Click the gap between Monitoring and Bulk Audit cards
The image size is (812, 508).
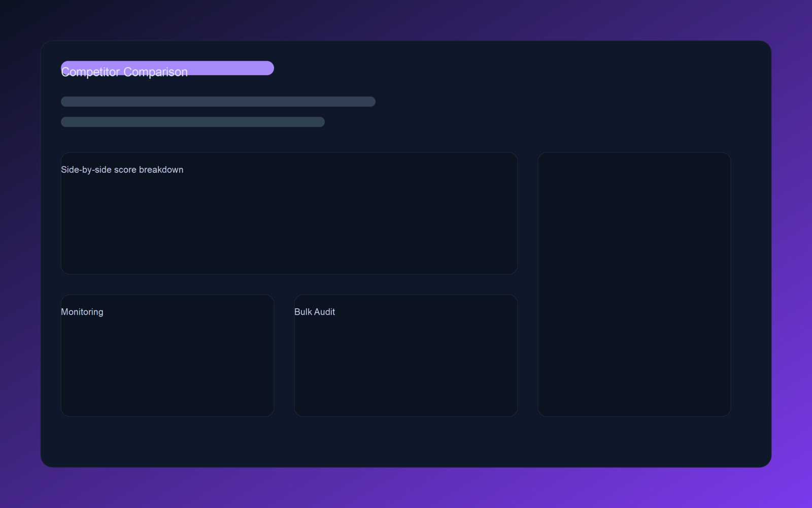pyautogui.click(x=284, y=356)
